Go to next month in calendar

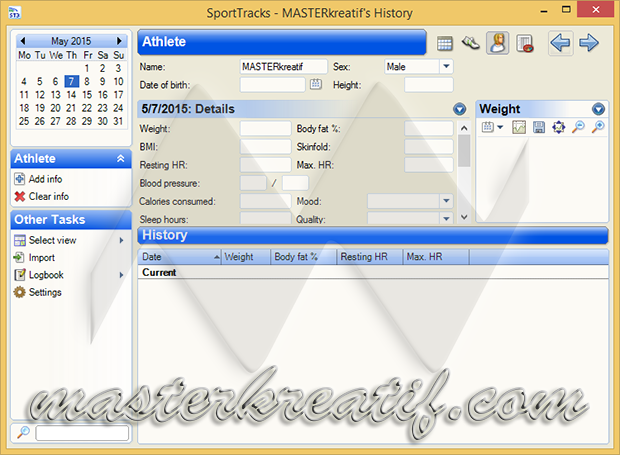coord(119,41)
